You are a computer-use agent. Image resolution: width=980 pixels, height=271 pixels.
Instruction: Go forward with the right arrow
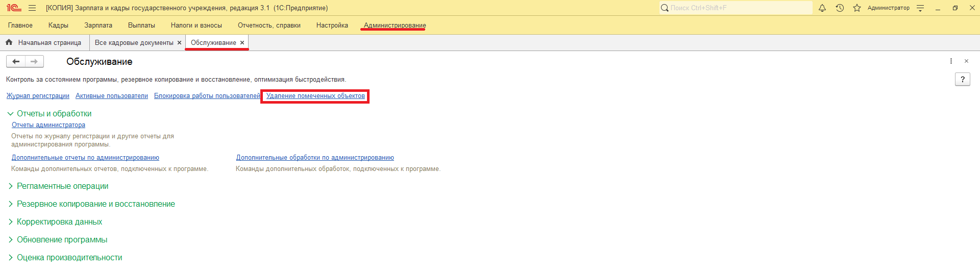[34, 61]
